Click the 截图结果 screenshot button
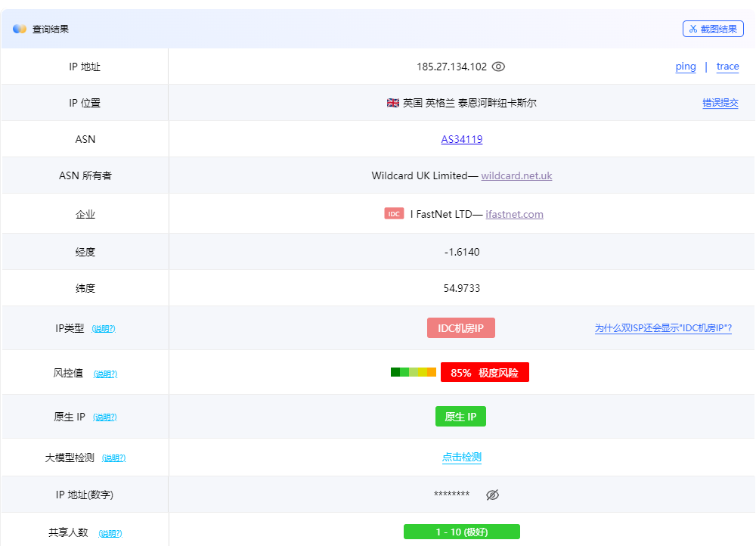The width and height of the screenshot is (756, 546). [713, 29]
